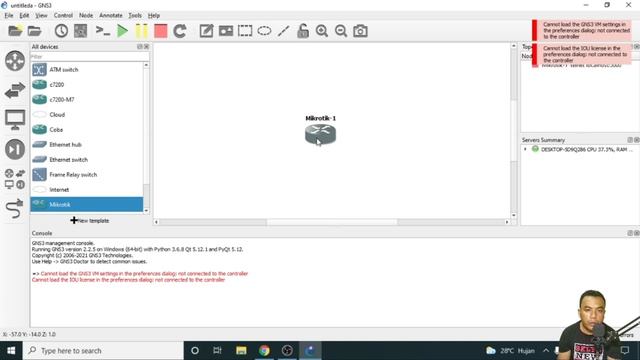Float the Servers Summary panel
The width and height of the screenshot is (640, 360).
[630, 140]
